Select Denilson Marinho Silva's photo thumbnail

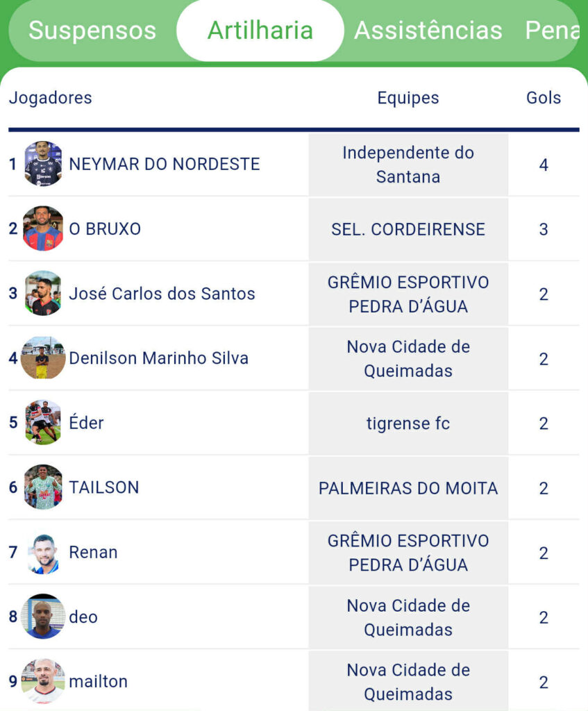[43, 358]
